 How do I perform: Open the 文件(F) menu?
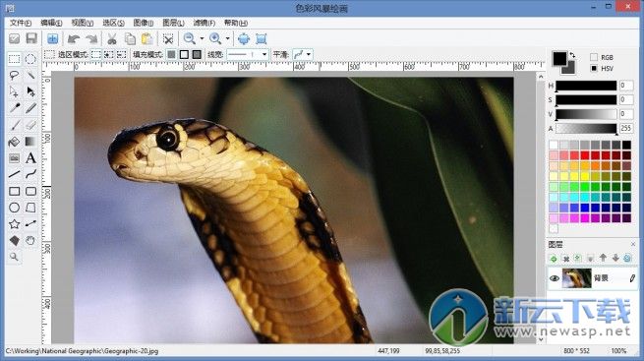point(20,23)
